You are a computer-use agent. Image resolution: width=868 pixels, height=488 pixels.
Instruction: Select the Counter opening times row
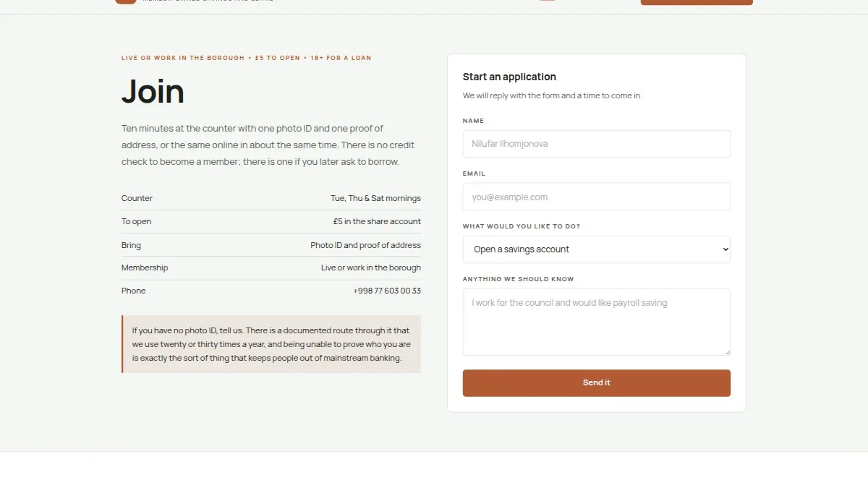point(271,198)
